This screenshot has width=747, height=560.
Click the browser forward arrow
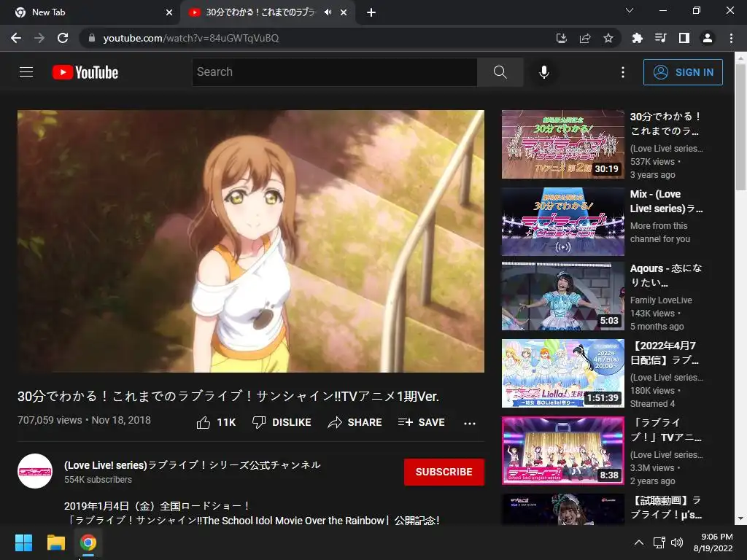[x=39, y=38]
